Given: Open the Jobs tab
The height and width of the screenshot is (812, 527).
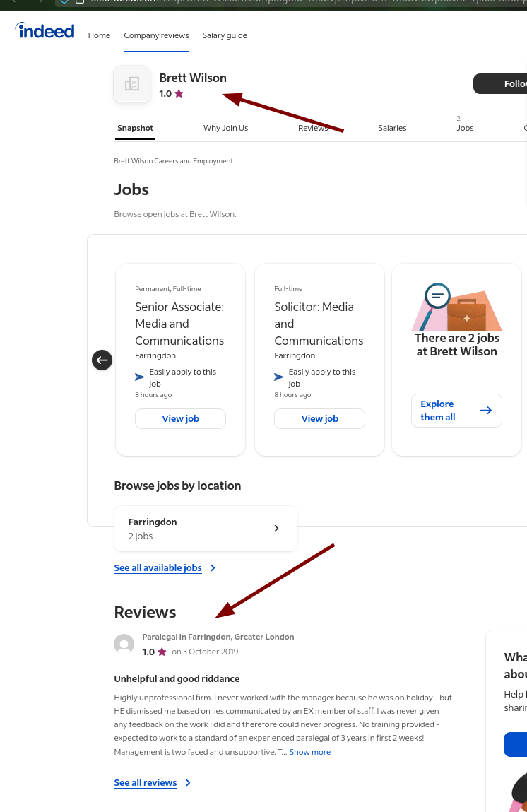Looking at the screenshot, I should tap(465, 128).
